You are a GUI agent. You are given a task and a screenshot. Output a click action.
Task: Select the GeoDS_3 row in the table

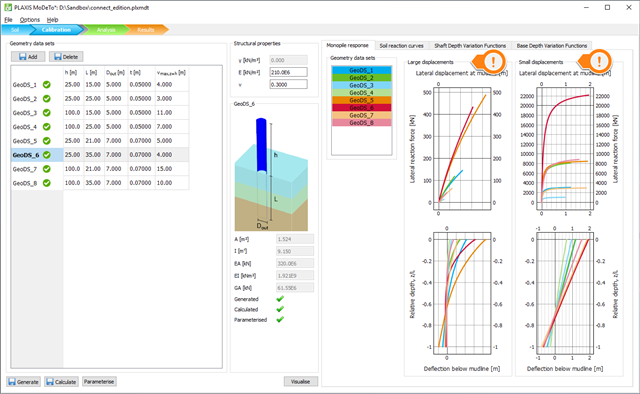tap(100, 113)
